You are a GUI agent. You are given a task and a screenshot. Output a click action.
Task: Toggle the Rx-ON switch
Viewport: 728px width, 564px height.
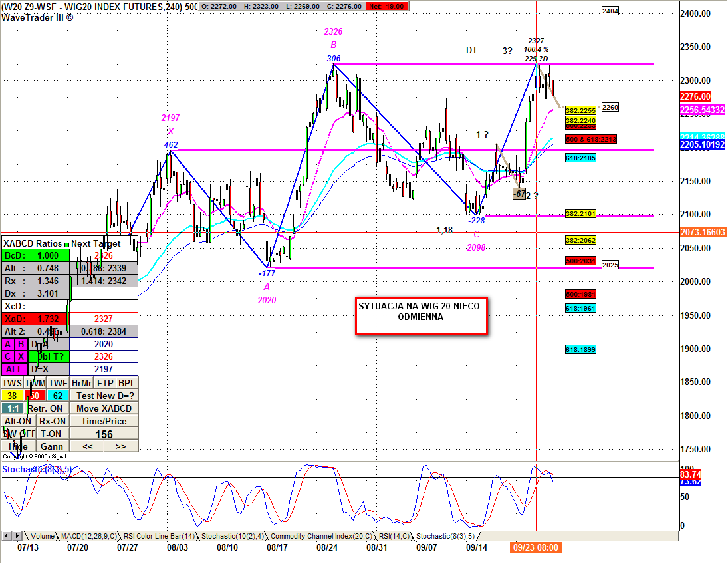tap(53, 422)
